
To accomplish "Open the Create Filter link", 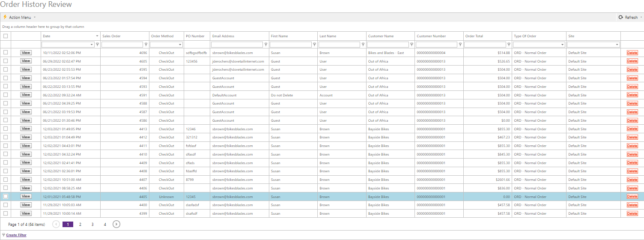I will click(x=16, y=235).
